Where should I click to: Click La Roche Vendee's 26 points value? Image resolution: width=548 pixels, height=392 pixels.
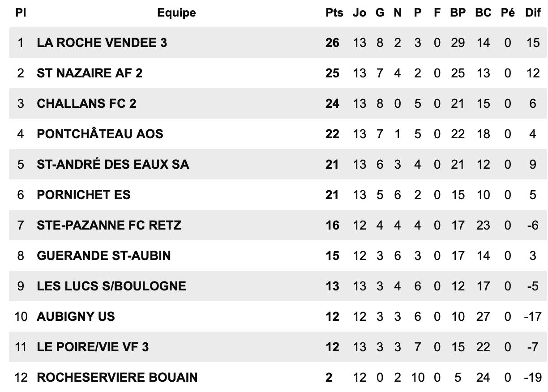tap(332, 43)
